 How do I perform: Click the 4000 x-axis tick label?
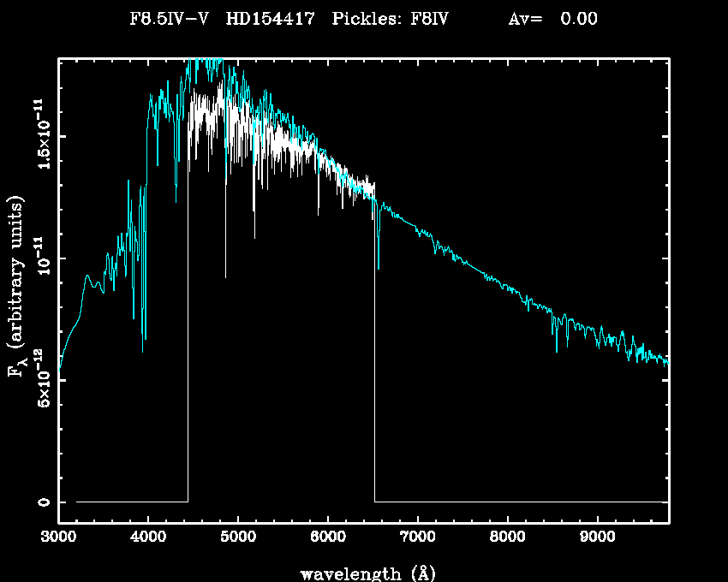coord(148,537)
